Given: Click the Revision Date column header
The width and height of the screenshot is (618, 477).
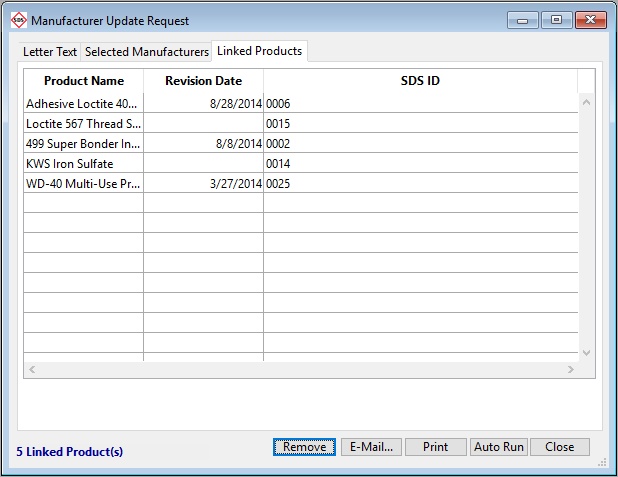Looking at the screenshot, I should click(203, 81).
